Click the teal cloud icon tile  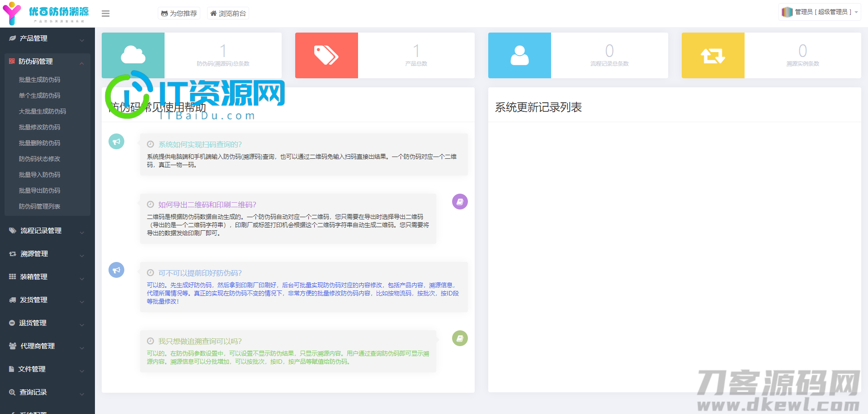tap(133, 55)
